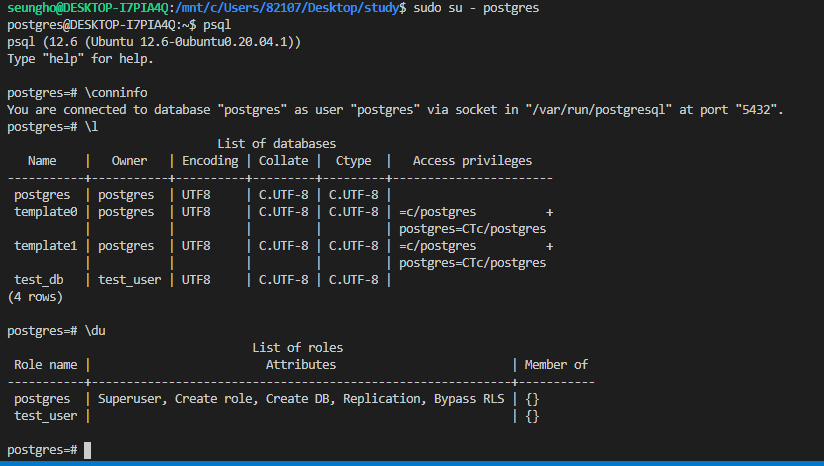Click 'postgres=CTc/postgres' under template0 row
Image resolution: width=824 pixels, height=466 pixels.
[472, 229]
